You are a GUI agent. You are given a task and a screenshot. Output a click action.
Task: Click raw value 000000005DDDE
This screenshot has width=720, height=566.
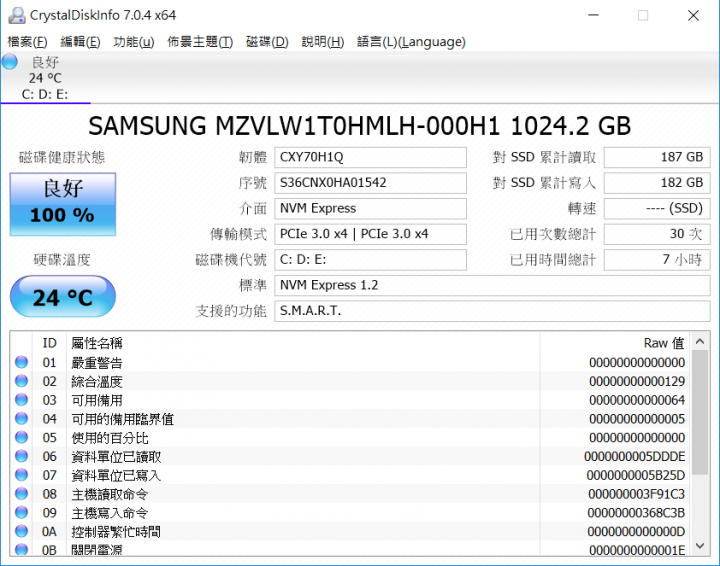tap(635, 457)
